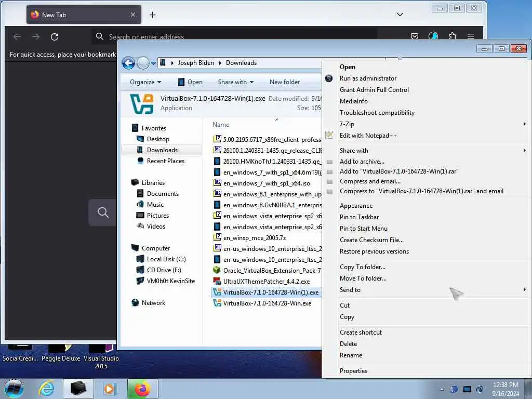Open the Videos library
Image resolution: width=532 pixels, height=399 pixels.
click(156, 227)
